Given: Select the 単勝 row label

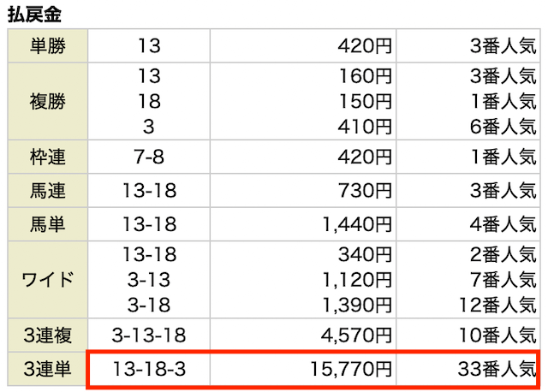Looking at the screenshot, I should 48,45.
